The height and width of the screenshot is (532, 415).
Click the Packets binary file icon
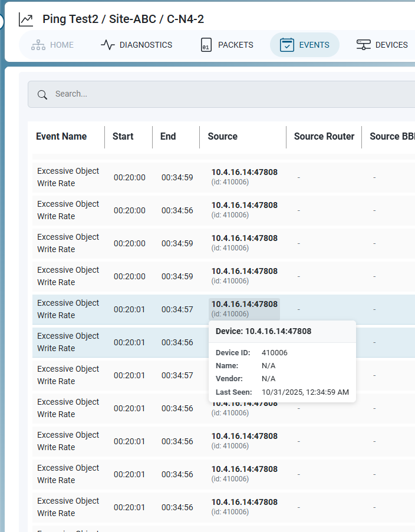206,45
